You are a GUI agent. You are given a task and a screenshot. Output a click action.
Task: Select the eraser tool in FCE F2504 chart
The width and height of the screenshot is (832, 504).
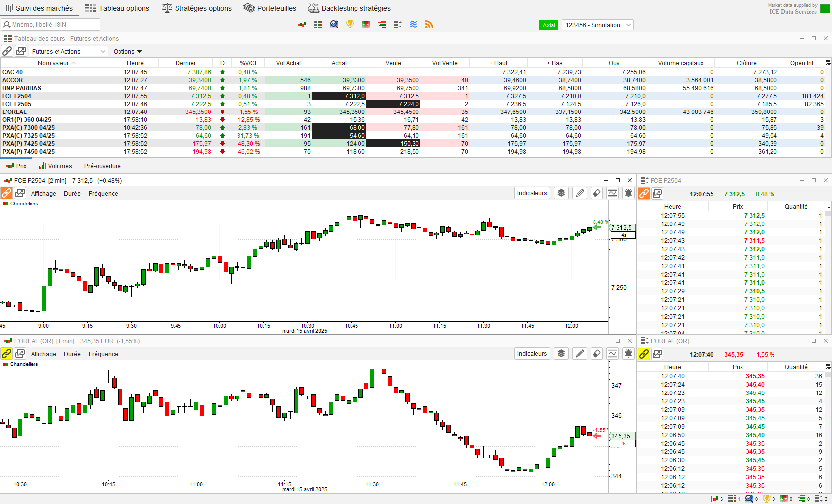click(597, 193)
